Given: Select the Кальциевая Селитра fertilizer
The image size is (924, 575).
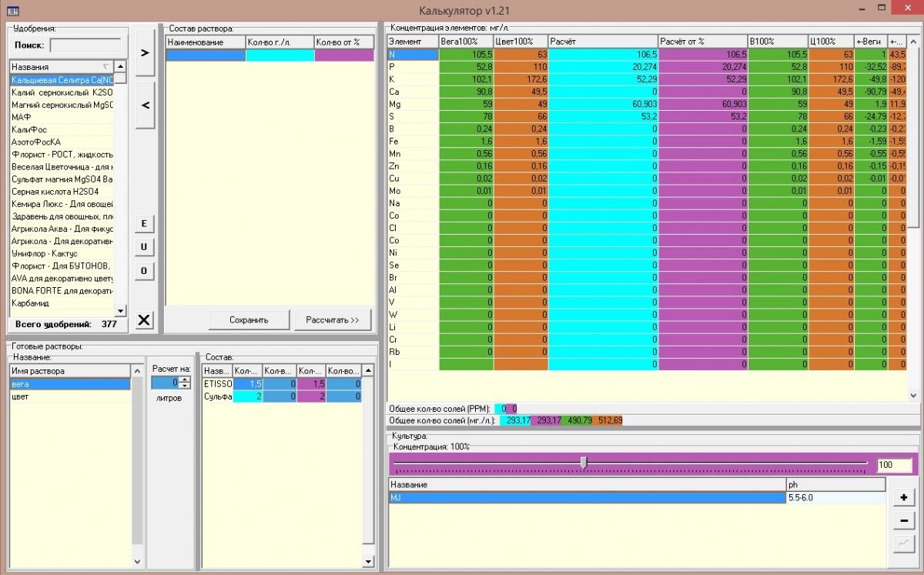Looking at the screenshot, I should tap(62, 80).
